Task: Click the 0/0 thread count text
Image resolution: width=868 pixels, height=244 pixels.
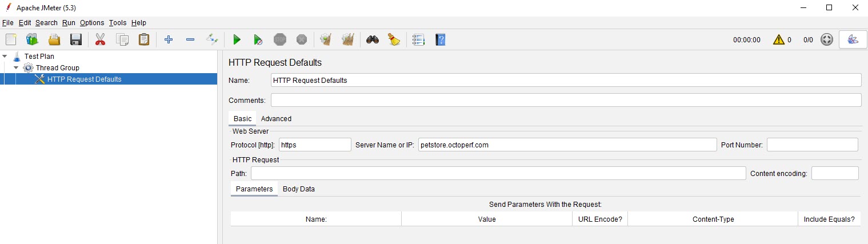Action: click(x=808, y=40)
